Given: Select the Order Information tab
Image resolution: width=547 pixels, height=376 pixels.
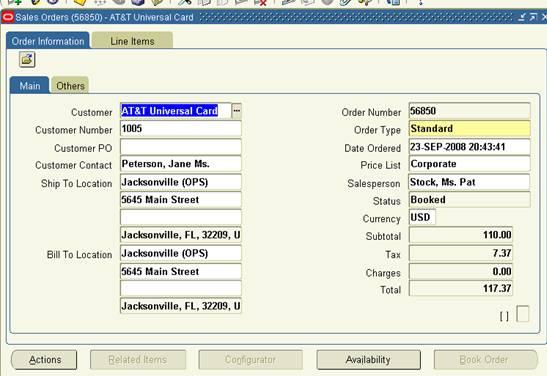Looking at the screenshot, I should point(48,41).
